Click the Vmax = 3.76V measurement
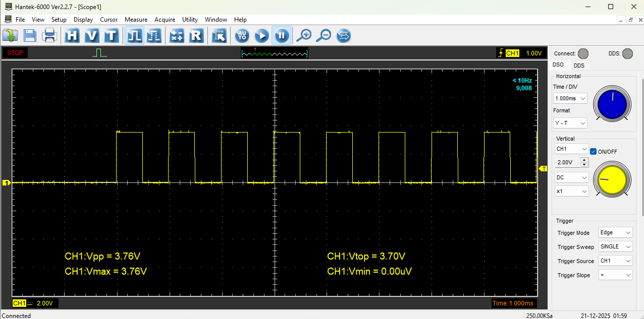The image size is (644, 319). (106, 272)
